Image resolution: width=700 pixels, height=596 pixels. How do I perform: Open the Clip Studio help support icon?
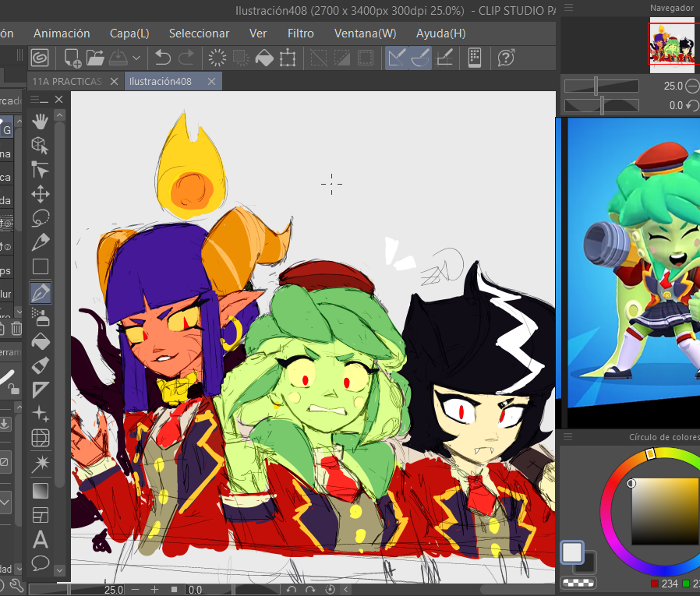pyautogui.click(x=506, y=58)
